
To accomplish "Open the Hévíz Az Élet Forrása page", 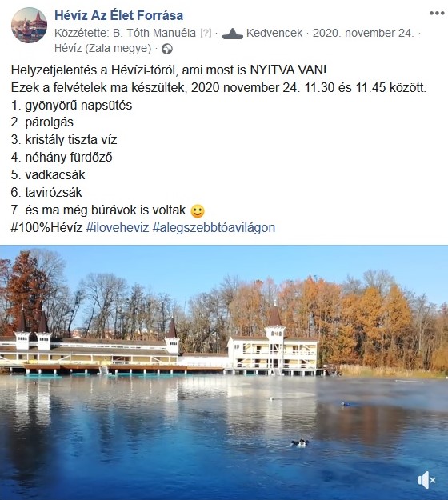I will click(x=118, y=15).
